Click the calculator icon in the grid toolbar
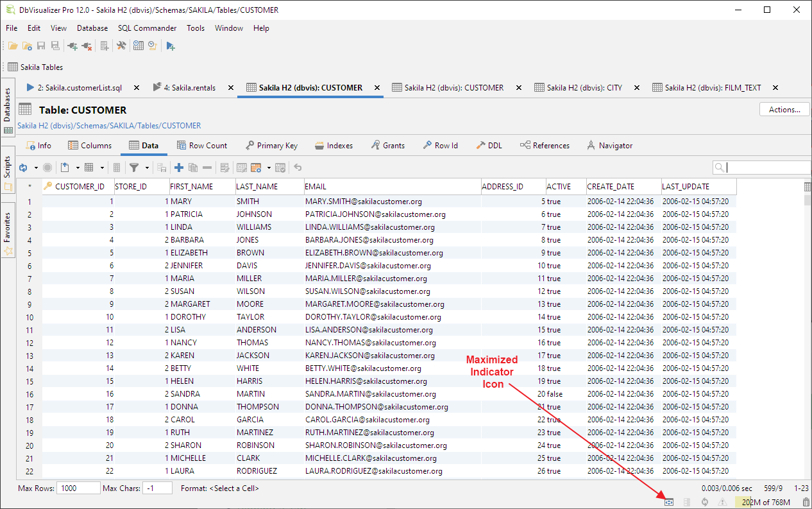Screen dimensions: 812x509 117,168
